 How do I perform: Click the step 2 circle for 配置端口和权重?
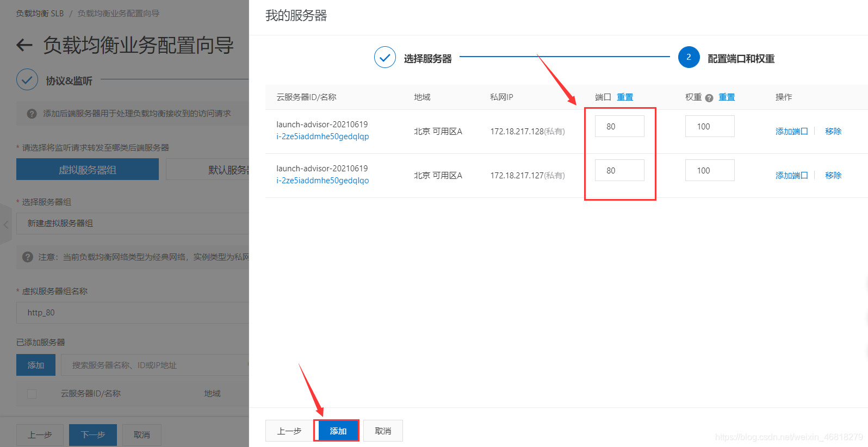(689, 57)
